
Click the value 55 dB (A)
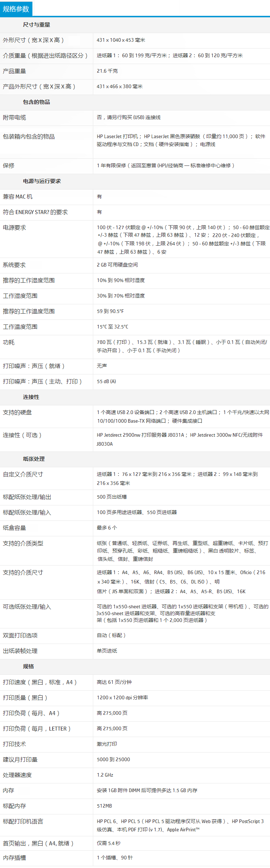(x=107, y=381)
